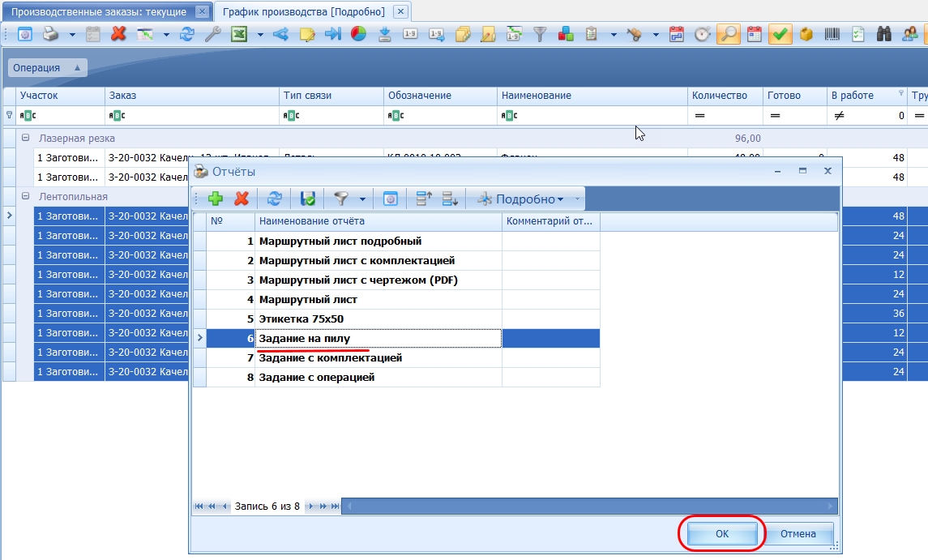Click the pie chart icon
The width and height of the screenshot is (928, 560).
359,34
